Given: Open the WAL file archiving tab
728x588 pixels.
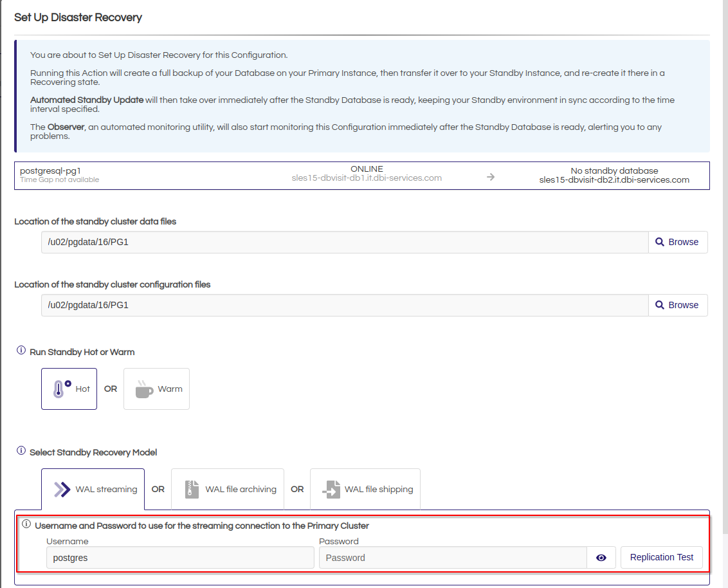Looking at the screenshot, I should (231, 489).
